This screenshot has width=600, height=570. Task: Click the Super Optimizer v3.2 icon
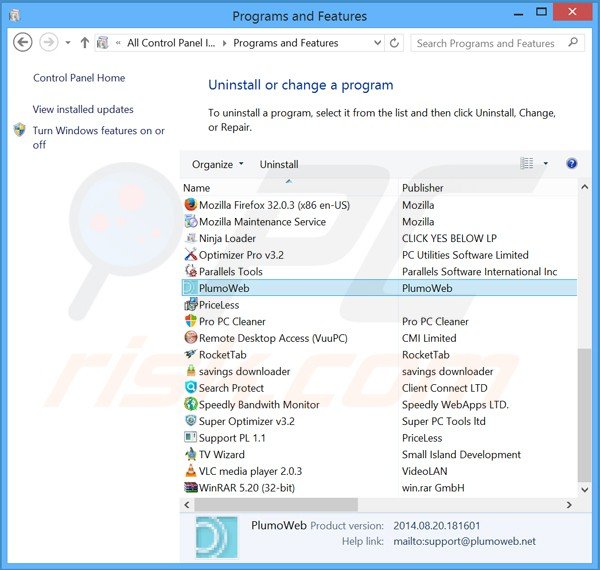191,421
